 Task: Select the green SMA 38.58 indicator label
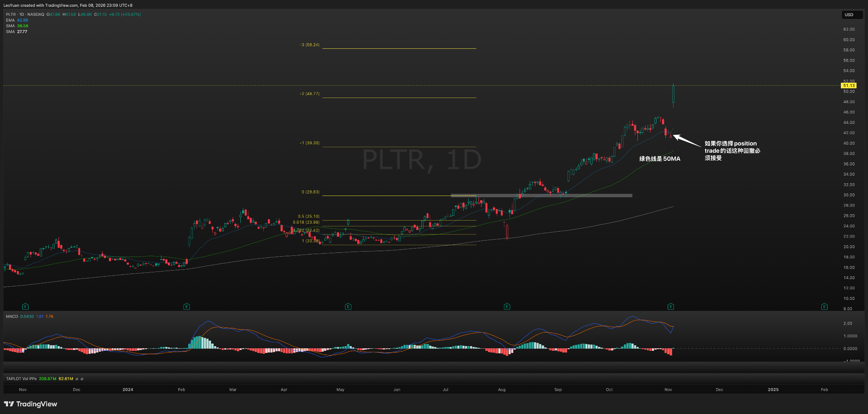(17, 26)
